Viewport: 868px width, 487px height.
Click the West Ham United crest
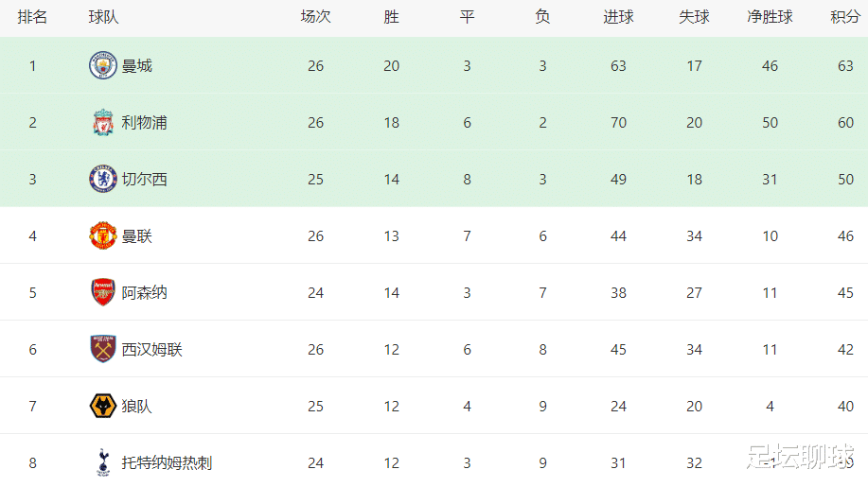(103, 349)
